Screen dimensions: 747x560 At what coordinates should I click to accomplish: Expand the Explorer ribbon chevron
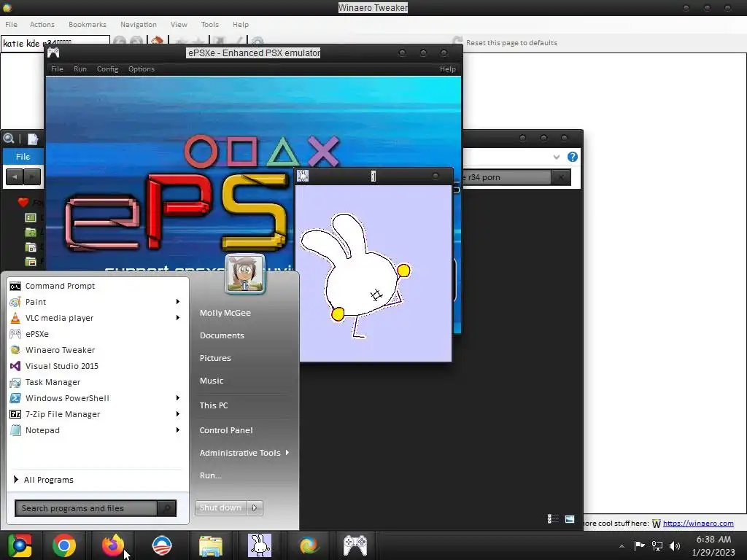(x=557, y=157)
